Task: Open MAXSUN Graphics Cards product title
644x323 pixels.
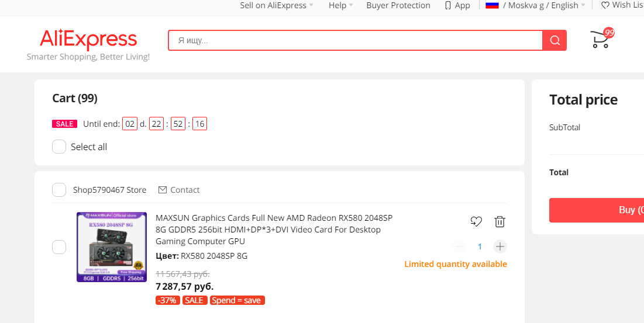Action: click(274, 230)
